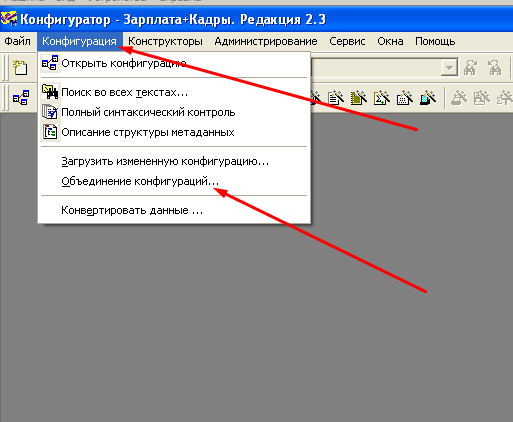Click the open configuration tree icon in toolbar
The width and height of the screenshot is (513, 422).
[x=21, y=98]
